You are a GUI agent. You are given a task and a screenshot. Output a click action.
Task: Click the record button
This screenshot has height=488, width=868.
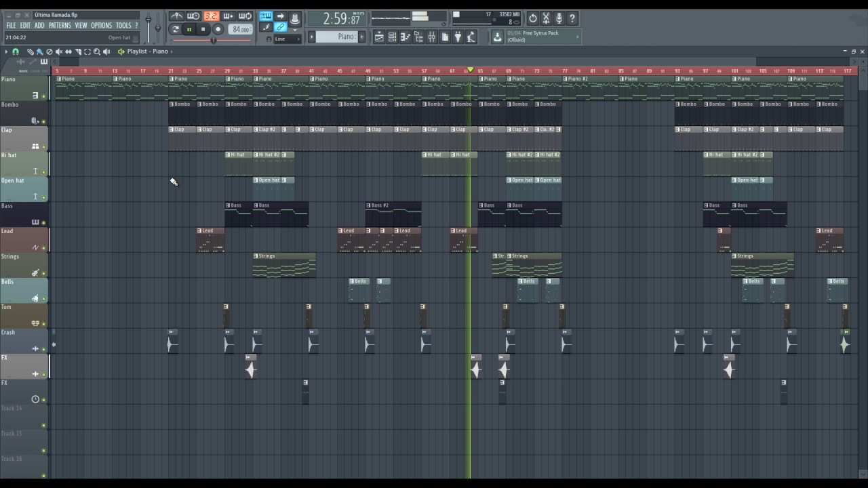[218, 29]
